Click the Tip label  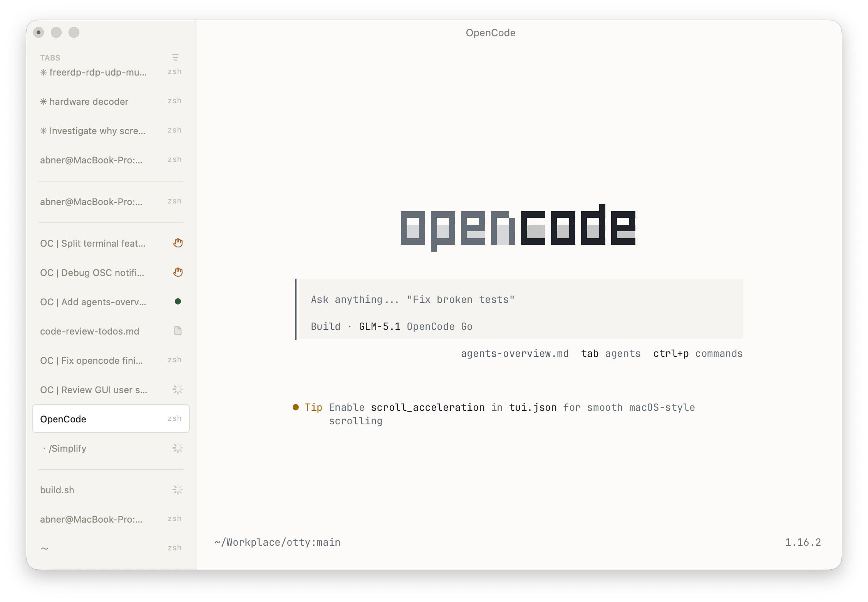point(313,407)
